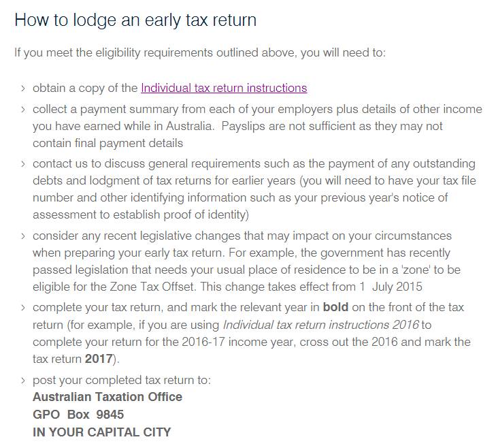498x448 pixels.
Task: Click the chevron bullet beside contact us to discuss
Action: coord(23,164)
